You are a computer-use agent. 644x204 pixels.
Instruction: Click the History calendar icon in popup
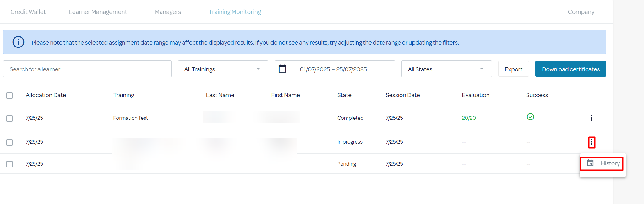tap(590, 163)
